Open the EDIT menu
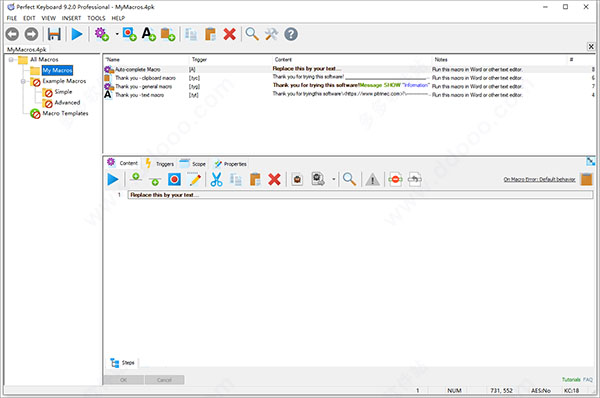 29,18
